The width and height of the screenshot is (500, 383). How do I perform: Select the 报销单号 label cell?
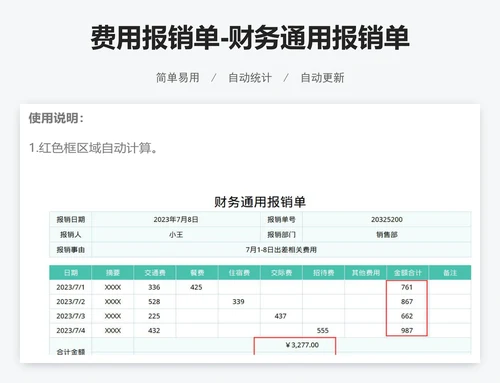[281, 219]
